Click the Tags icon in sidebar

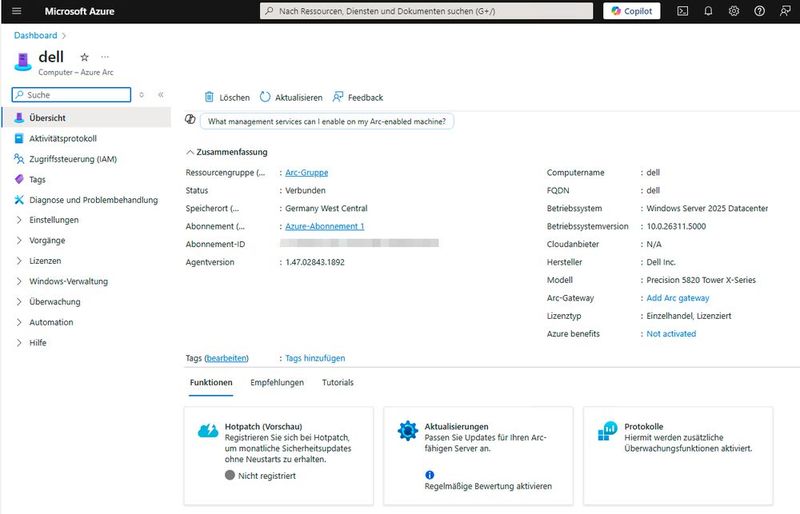(19, 179)
